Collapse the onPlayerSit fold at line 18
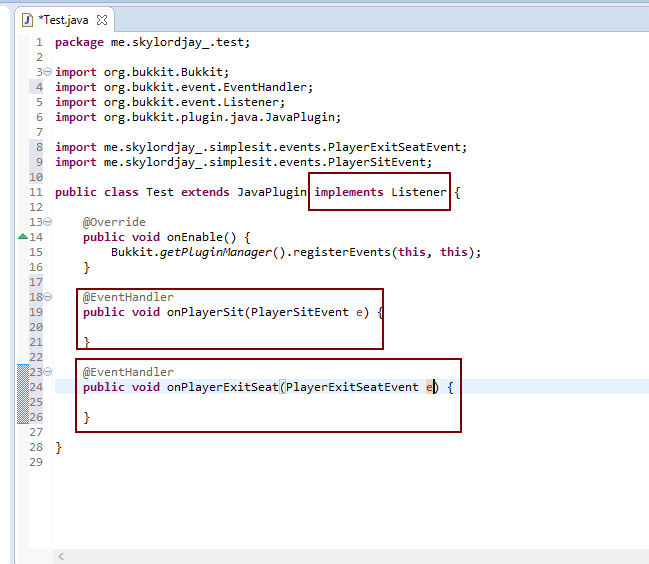Image resolution: width=649 pixels, height=564 pixels. (48, 297)
